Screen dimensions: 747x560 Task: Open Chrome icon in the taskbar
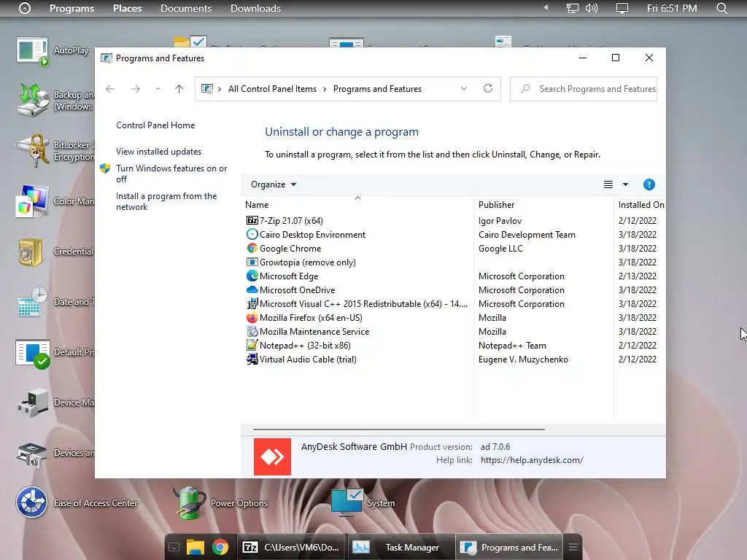(x=220, y=547)
